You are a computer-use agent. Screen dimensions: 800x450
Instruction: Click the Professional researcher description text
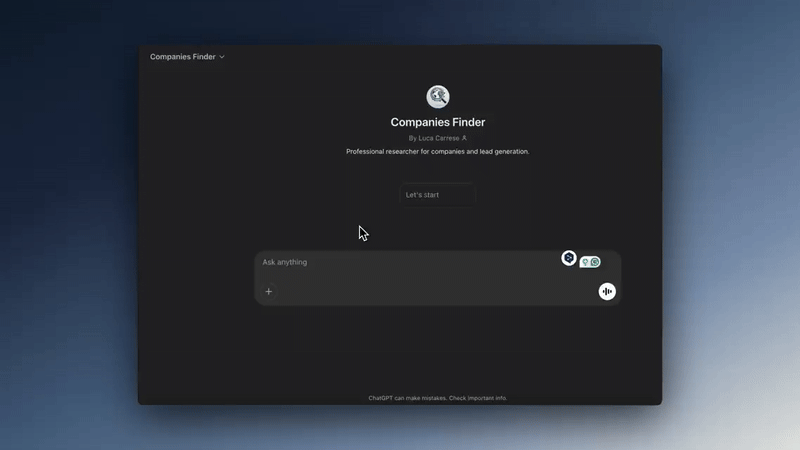[438, 152]
